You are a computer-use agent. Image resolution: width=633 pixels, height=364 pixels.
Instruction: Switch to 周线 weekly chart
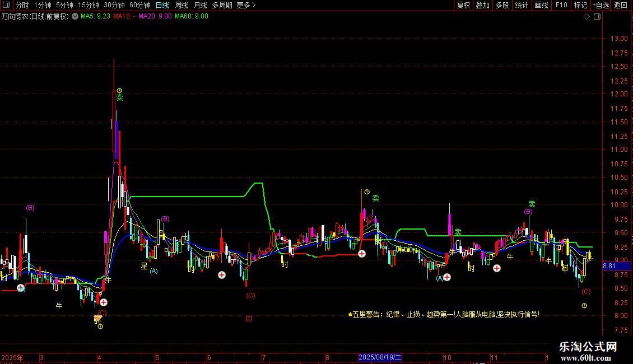(x=181, y=5)
